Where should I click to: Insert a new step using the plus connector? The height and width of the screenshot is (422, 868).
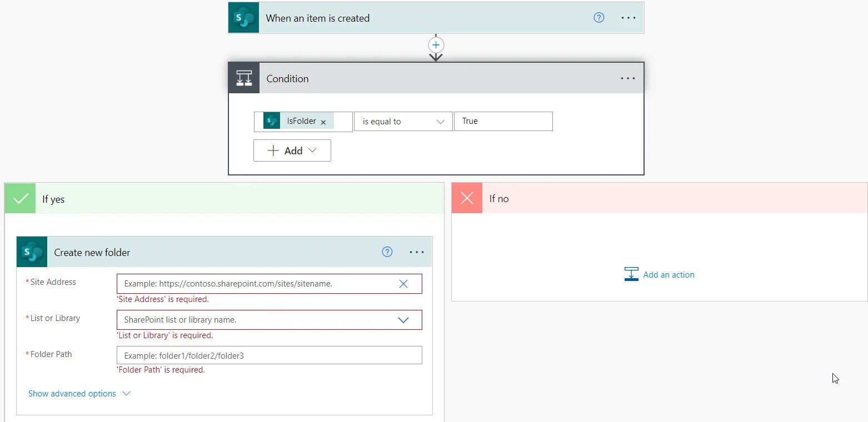pos(436,45)
